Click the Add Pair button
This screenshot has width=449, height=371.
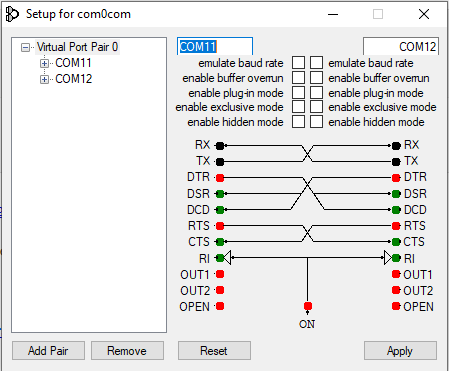(x=48, y=351)
